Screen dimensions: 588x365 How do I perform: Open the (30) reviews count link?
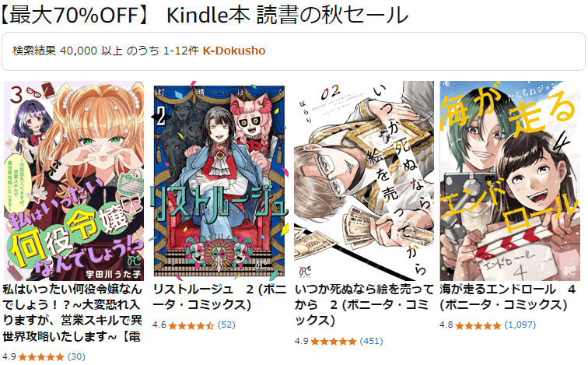76,356
